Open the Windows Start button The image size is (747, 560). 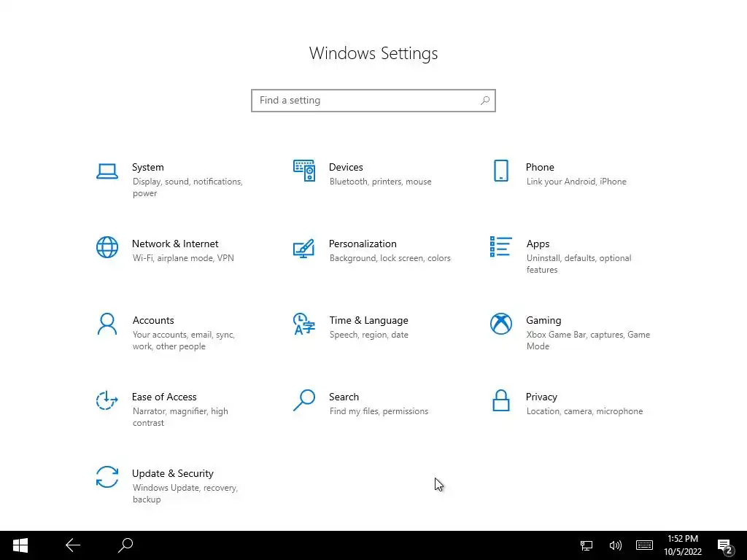pos(20,545)
